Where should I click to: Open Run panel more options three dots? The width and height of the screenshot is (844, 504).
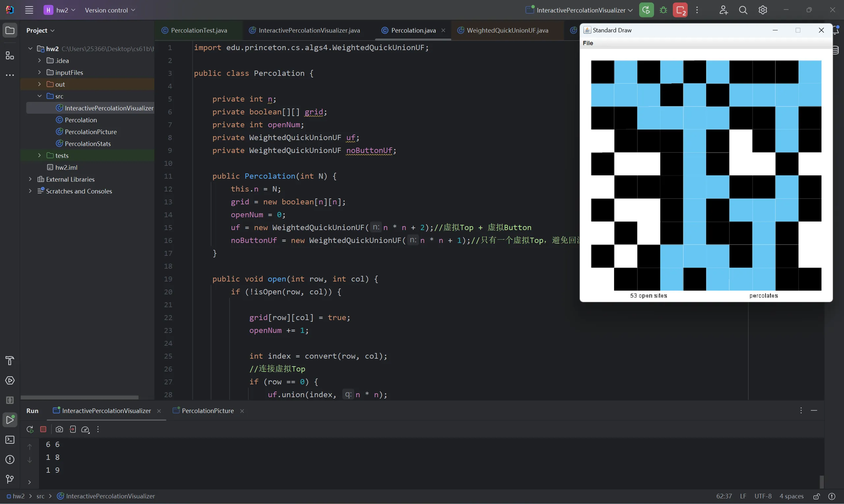coord(98,429)
